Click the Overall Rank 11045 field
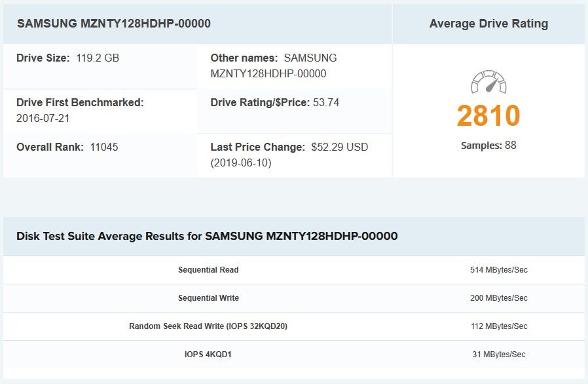This screenshot has height=384, width=588. [x=67, y=147]
